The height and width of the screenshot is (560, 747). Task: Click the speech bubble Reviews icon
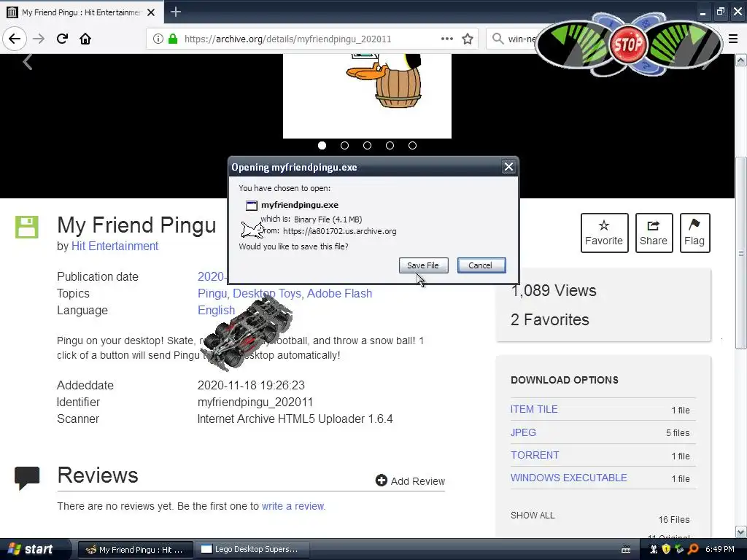[27, 478]
